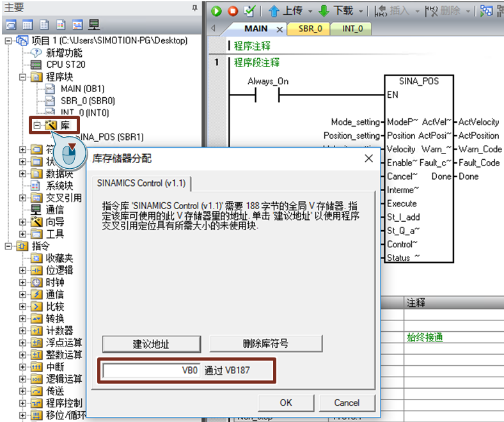
Task: Click the second grid icon in navigation bar
Action: pos(28,25)
